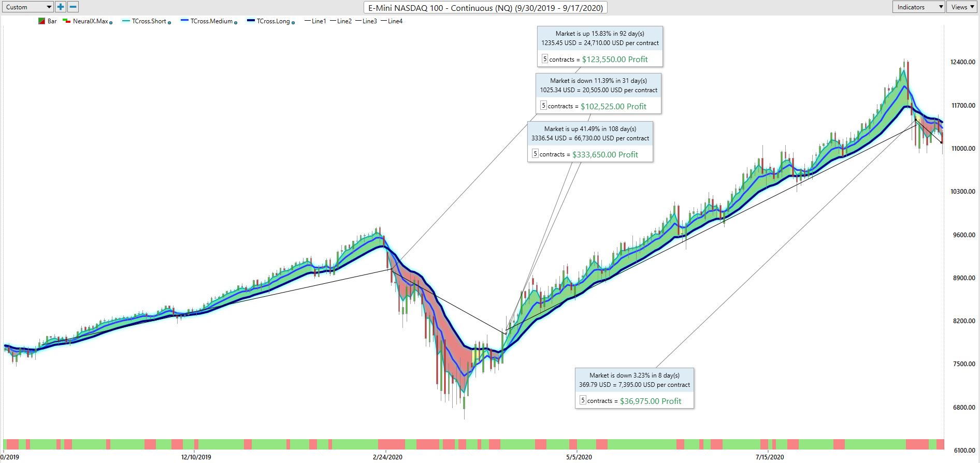Click contracts field in $123,550.00 Profit box
Viewport: 980px width, 463px height.
tap(545, 59)
